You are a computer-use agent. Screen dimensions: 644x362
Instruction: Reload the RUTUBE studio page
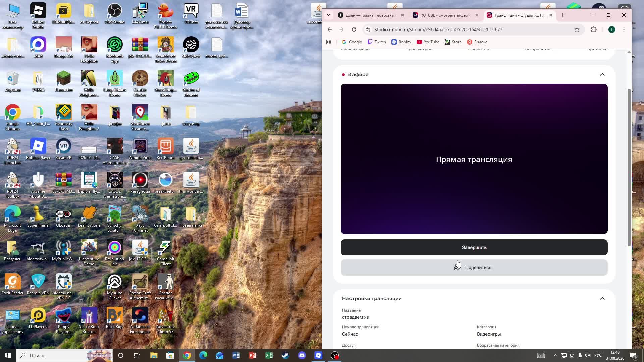[x=354, y=29]
